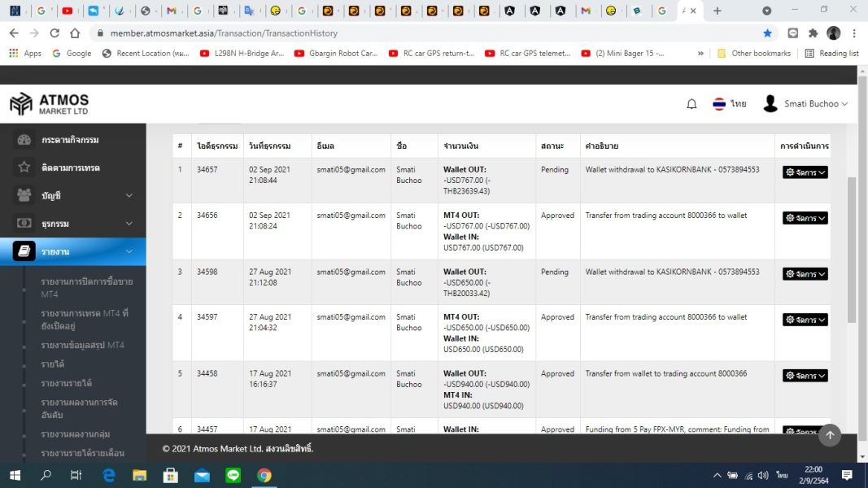Click the browser home icon
868x488 pixels.
75,33
